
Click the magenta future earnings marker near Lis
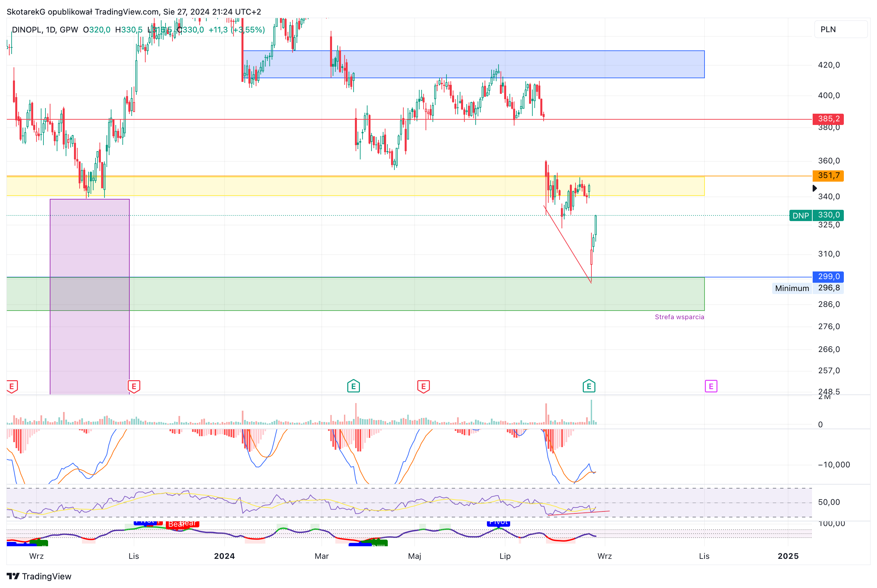point(711,386)
